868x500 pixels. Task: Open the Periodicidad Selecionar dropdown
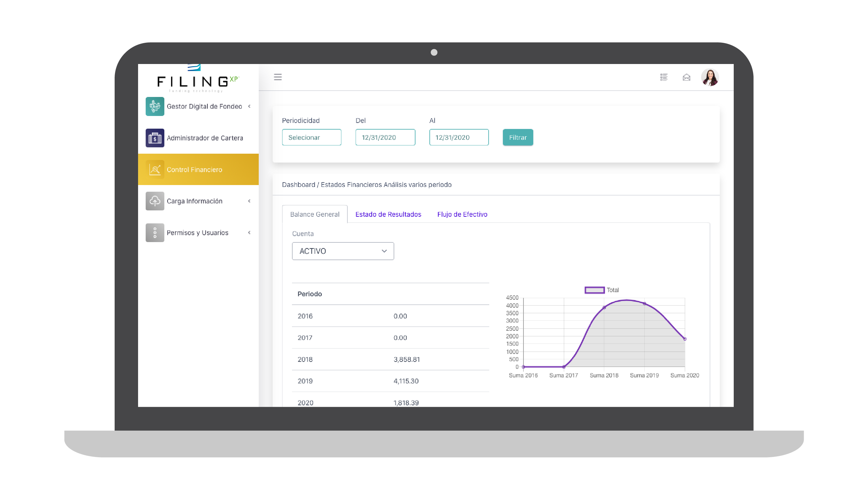(x=311, y=138)
